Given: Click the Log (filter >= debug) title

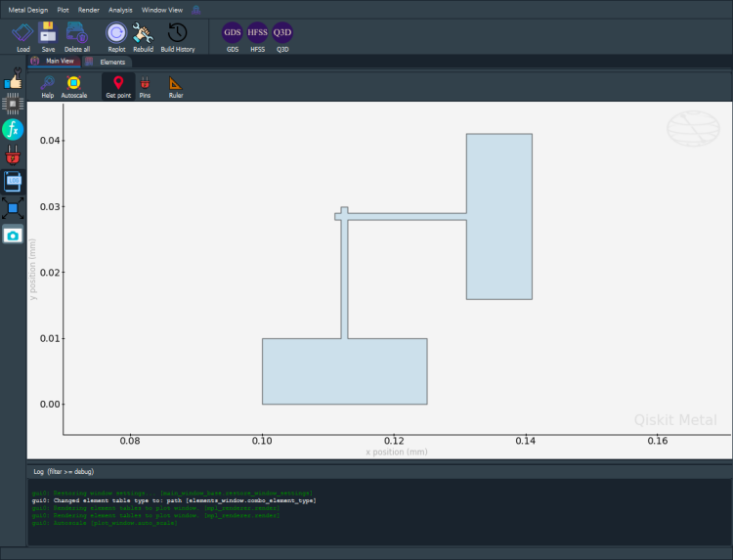Looking at the screenshot, I should tap(64, 472).
